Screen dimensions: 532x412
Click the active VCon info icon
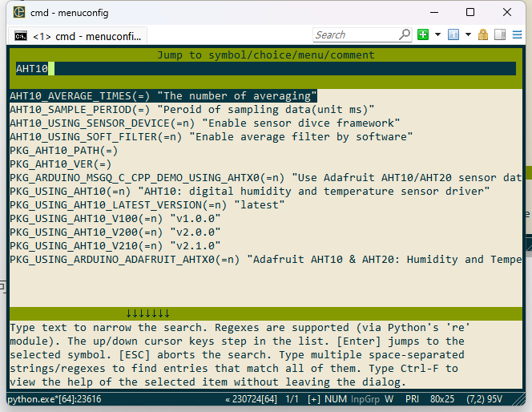click(x=453, y=34)
